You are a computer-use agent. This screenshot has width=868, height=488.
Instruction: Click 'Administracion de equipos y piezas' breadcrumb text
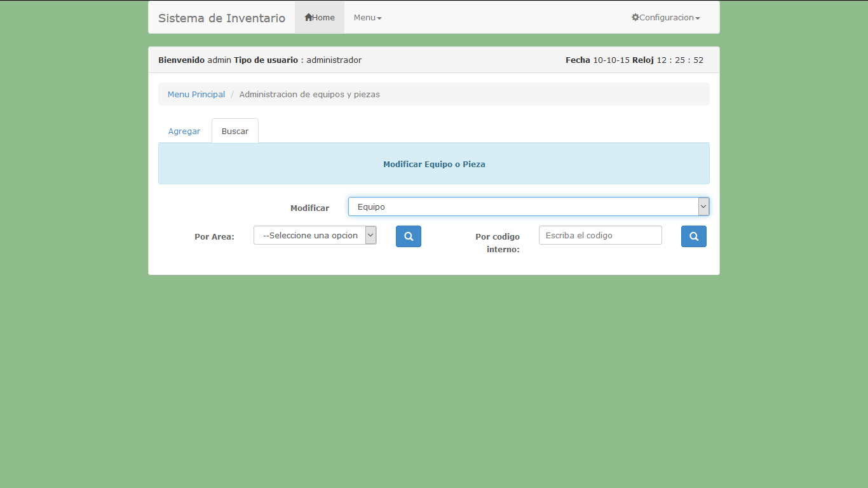coord(309,94)
